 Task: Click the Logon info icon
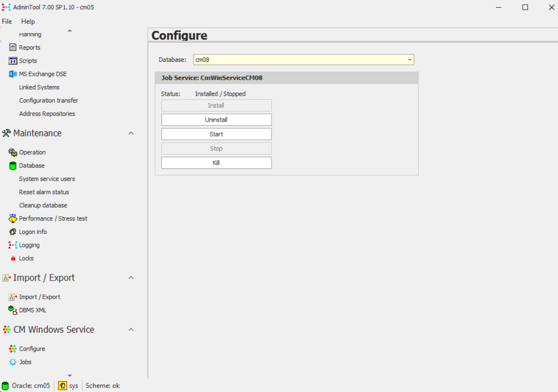point(13,232)
